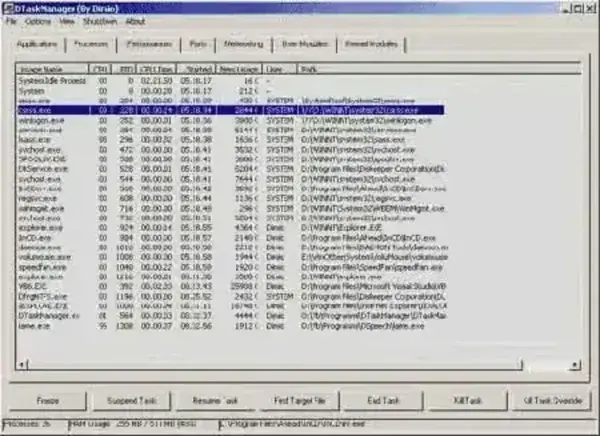
Task: Switch to the Processes tab
Action: pyautogui.click(x=91, y=44)
